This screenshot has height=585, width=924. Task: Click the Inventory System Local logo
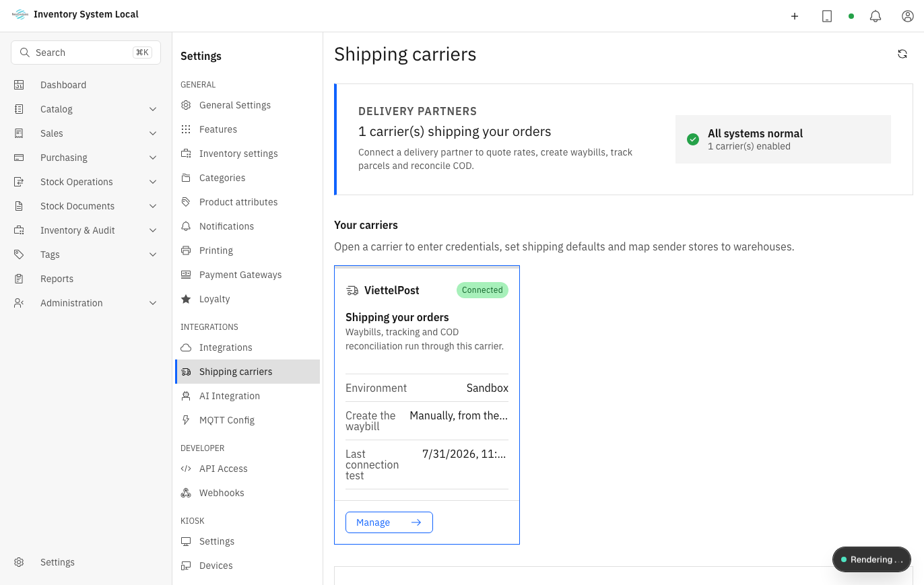click(x=20, y=14)
